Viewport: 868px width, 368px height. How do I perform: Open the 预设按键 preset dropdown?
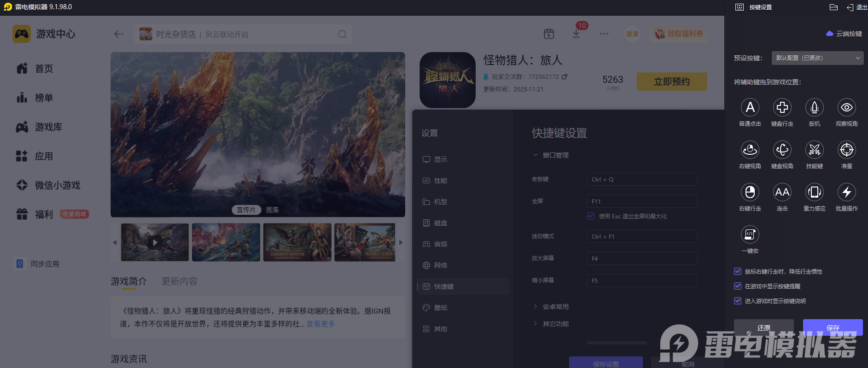click(817, 58)
